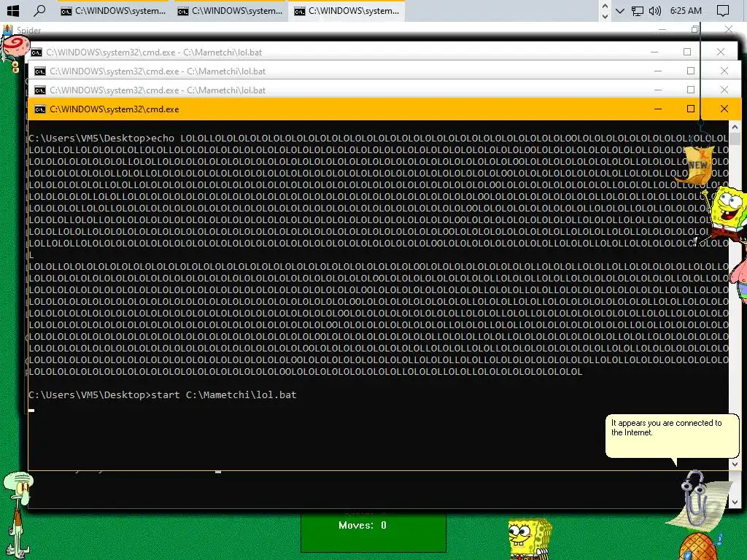The width and height of the screenshot is (747, 560).
Task: Minimize the topmost lol.bat cmd window
Action: (654, 52)
